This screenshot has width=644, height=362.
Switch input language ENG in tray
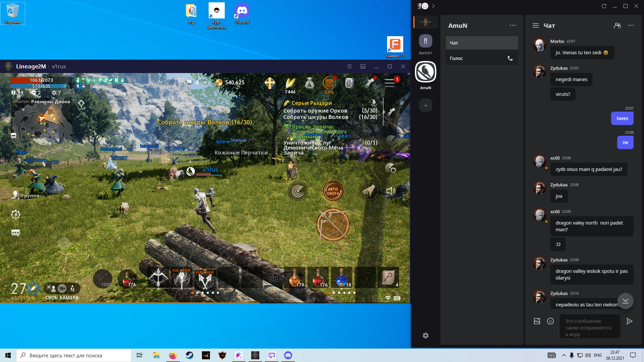(x=598, y=355)
